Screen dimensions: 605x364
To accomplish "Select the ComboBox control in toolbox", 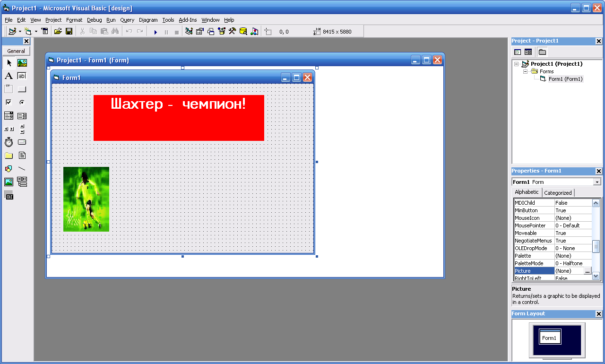I will point(9,116).
